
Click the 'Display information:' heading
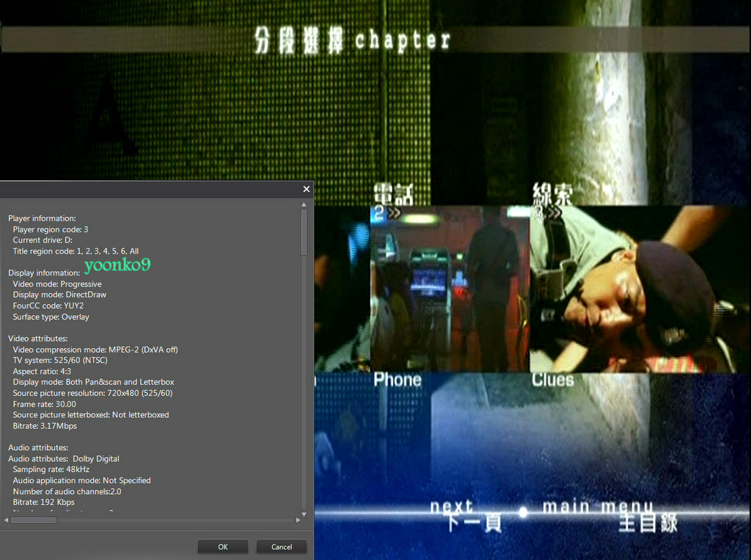click(x=44, y=273)
